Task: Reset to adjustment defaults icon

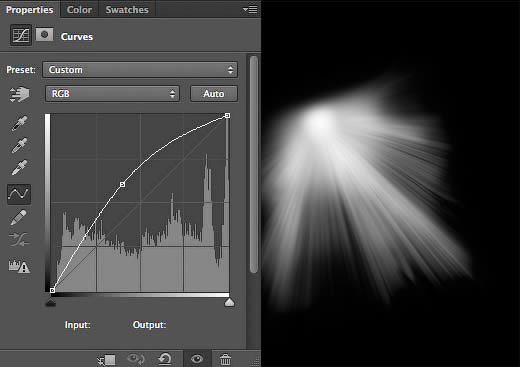Action: 165,359
